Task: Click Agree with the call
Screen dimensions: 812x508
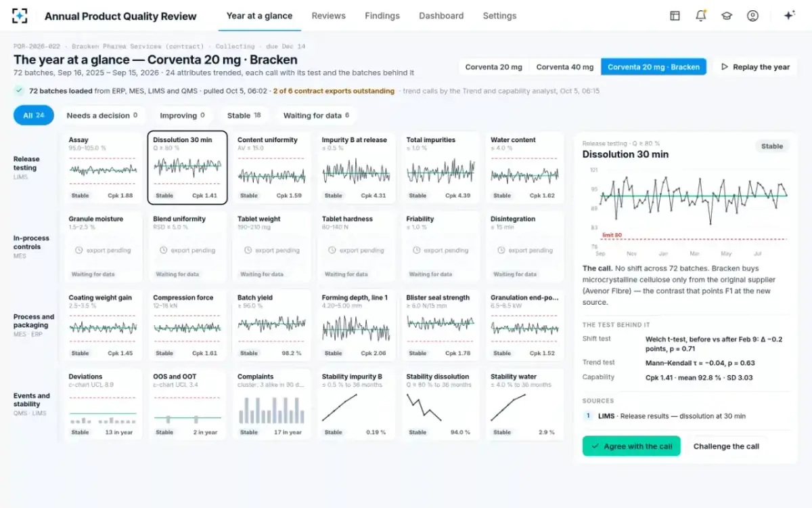Action: (x=631, y=446)
